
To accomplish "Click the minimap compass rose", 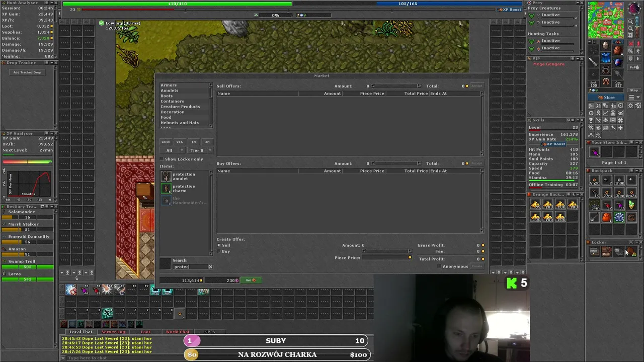I will click(634, 9).
